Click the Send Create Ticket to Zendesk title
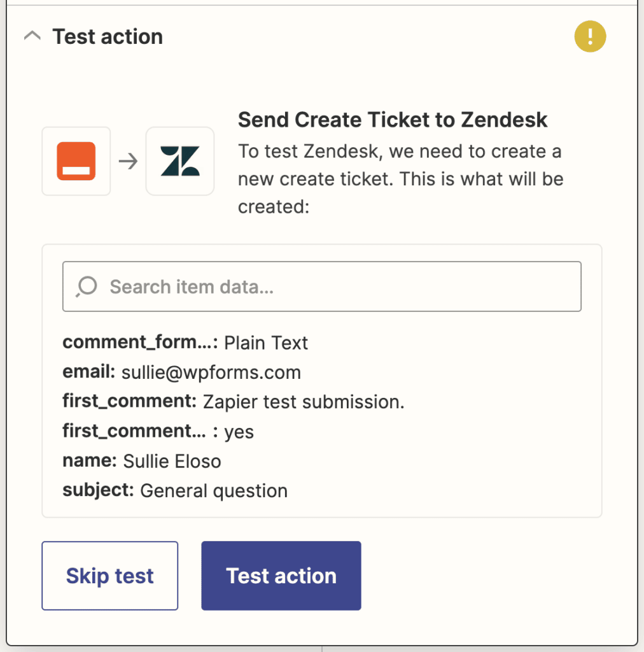This screenshot has width=644, height=652. [x=393, y=120]
